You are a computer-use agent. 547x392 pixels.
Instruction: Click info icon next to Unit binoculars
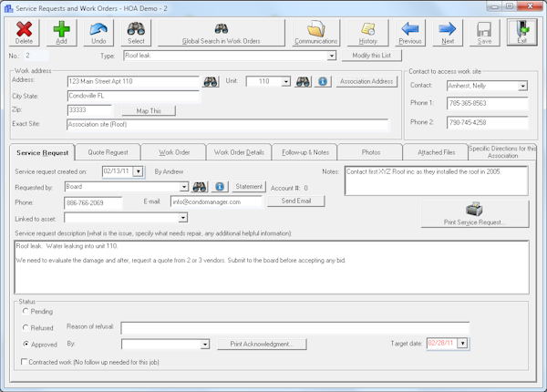click(323, 82)
